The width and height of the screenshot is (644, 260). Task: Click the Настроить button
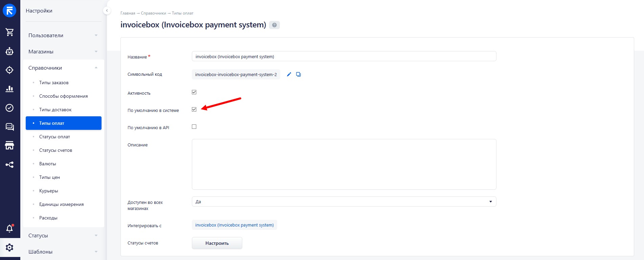pyautogui.click(x=217, y=243)
